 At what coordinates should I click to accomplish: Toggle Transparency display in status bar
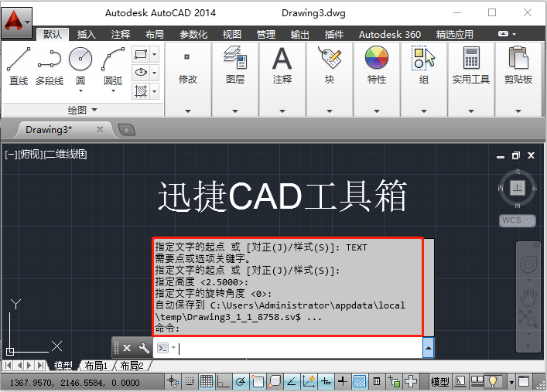click(x=360, y=381)
